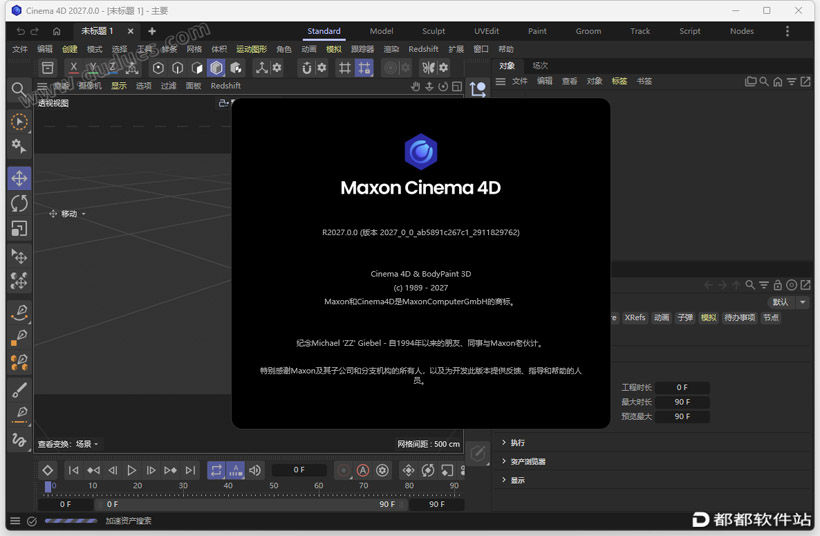
Task: Toggle Z axis lock
Action: click(112, 67)
